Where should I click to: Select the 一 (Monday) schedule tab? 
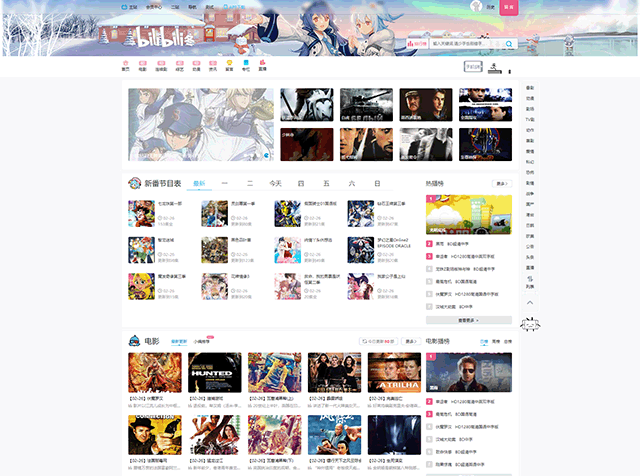(224, 183)
